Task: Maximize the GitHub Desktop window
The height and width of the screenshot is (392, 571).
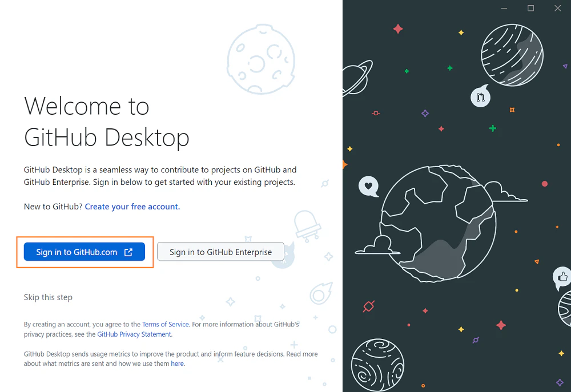Action: 530,8
